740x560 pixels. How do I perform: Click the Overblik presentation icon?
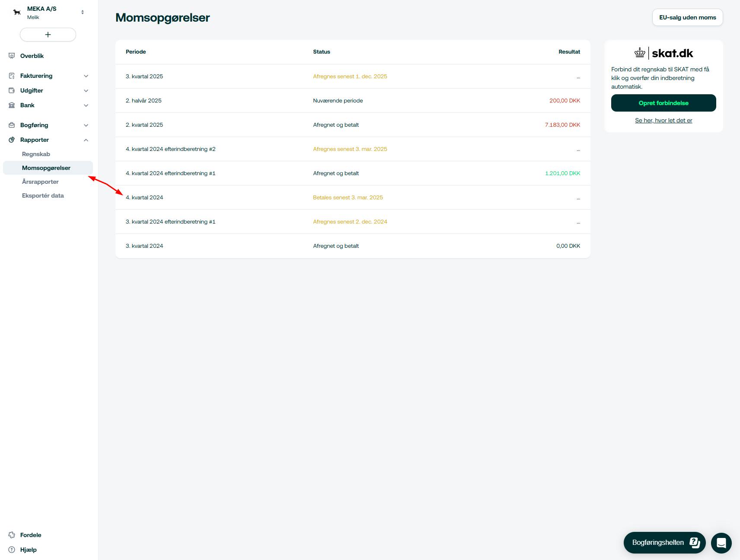coord(12,56)
